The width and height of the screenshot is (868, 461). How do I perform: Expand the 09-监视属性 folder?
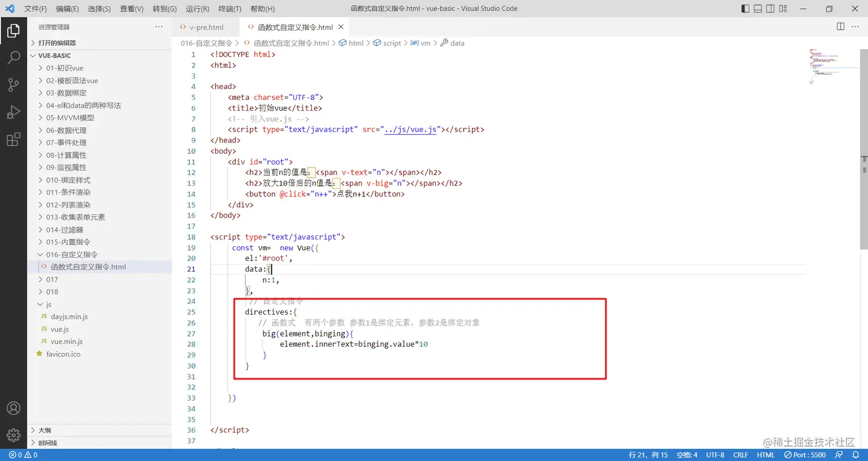99,168
